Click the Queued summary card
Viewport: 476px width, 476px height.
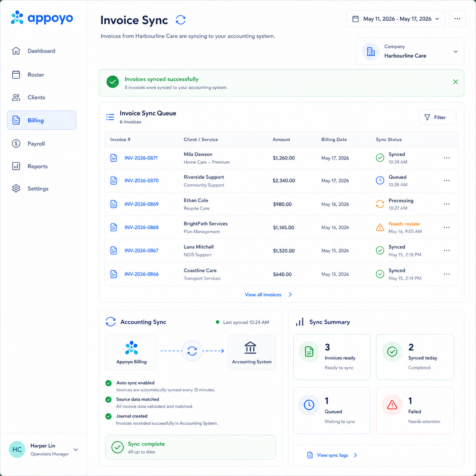click(332, 410)
